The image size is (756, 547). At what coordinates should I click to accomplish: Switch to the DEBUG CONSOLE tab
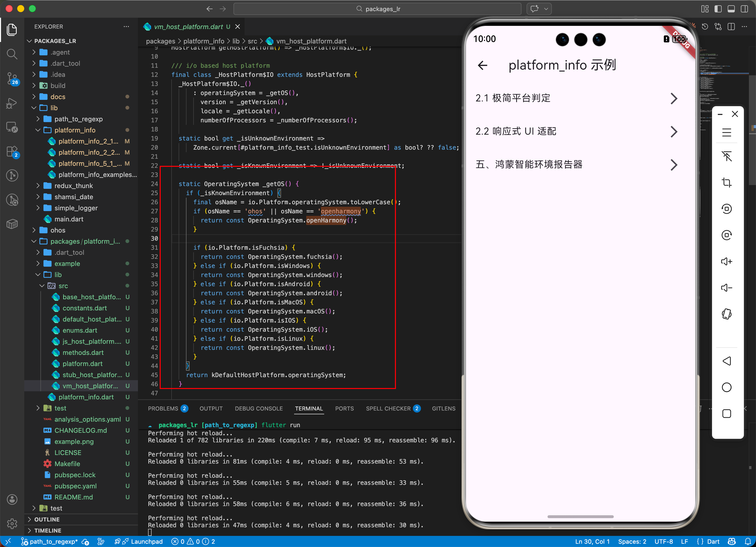point(259,408)
